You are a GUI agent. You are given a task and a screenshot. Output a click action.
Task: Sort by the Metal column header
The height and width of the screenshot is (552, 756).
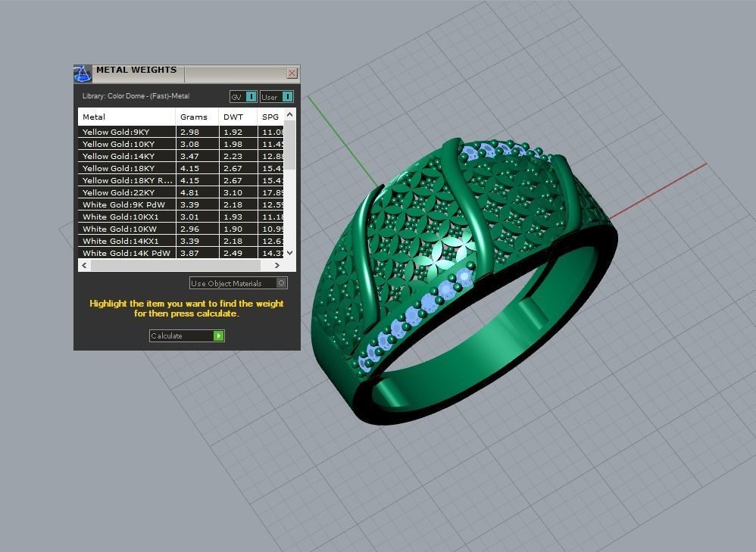(x=127, y=117)
